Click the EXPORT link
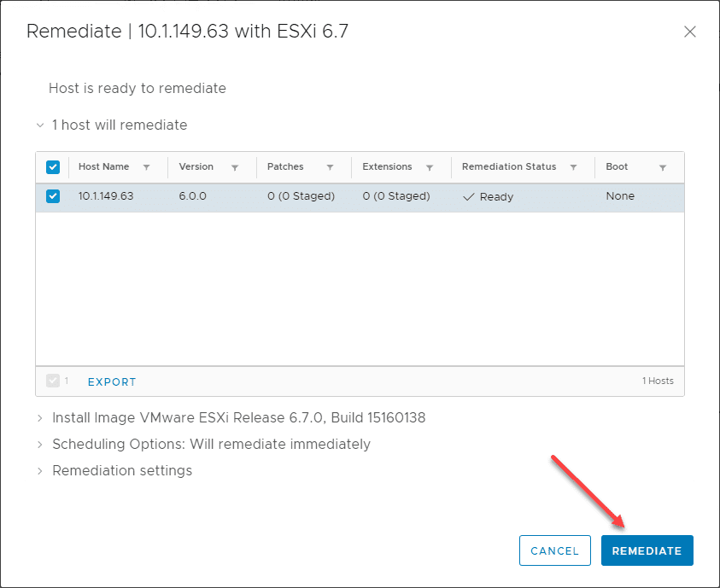The width and height of the screenshot is (720, 588). coord(111,381)
